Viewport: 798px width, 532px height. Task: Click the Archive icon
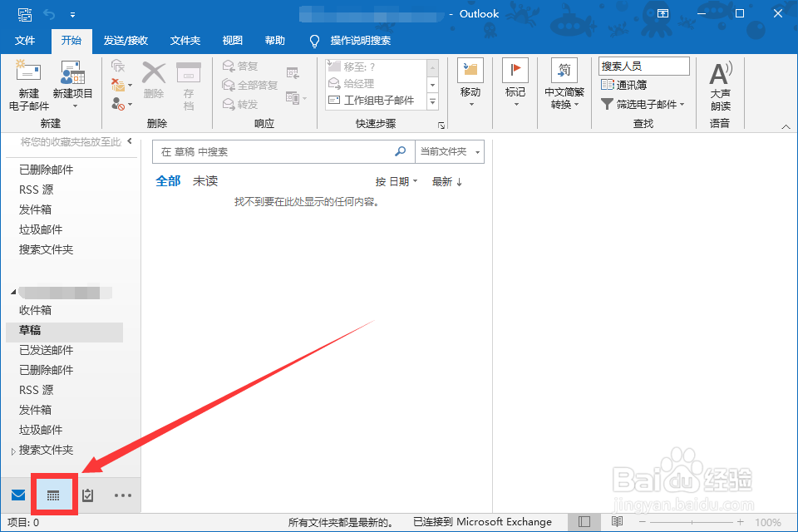point(189,85)
